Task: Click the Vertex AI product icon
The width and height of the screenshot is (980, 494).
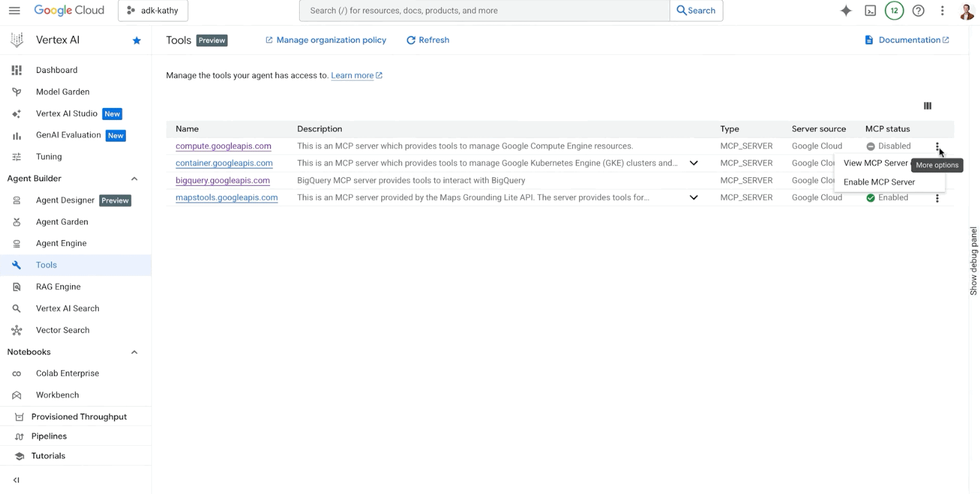Action: [x=17, y=40]
